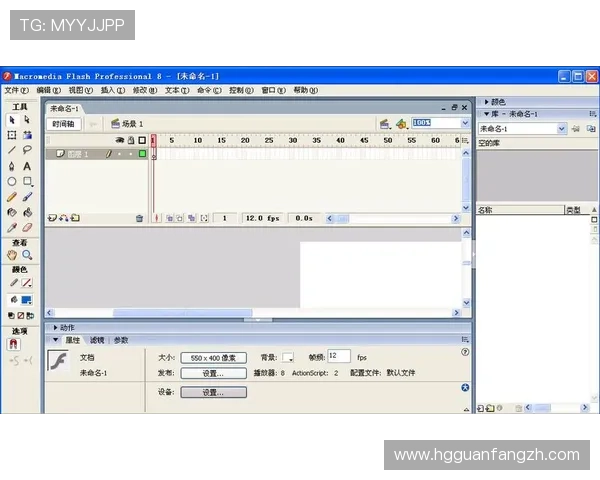Expand the 颜色 (Color) panel
This screenshot has height=480, width=600.
486,102
